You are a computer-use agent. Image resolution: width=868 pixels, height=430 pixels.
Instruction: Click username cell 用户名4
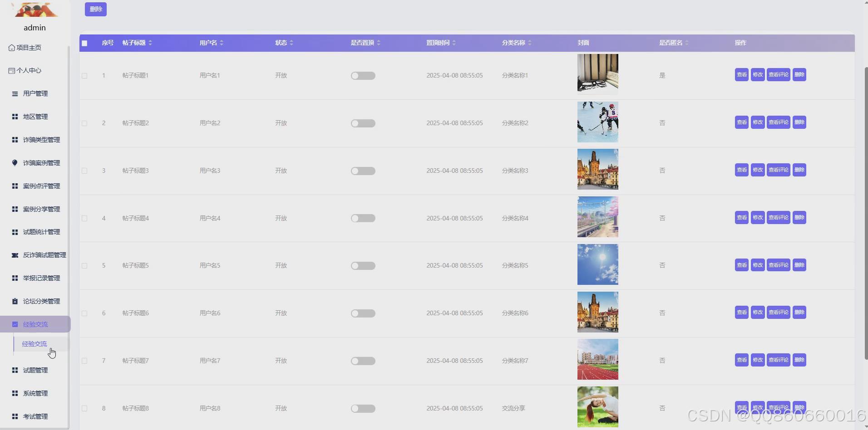coord(210,218)
